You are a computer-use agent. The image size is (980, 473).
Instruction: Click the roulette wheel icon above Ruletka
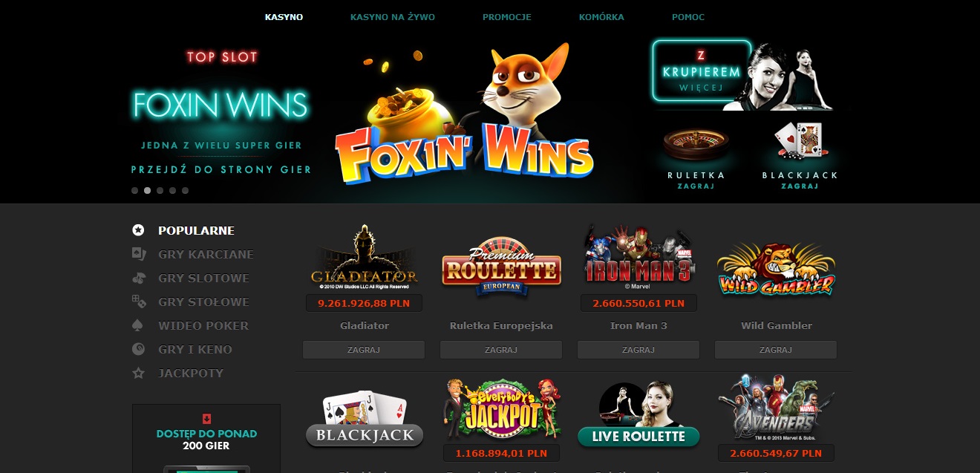pos(695,145)
